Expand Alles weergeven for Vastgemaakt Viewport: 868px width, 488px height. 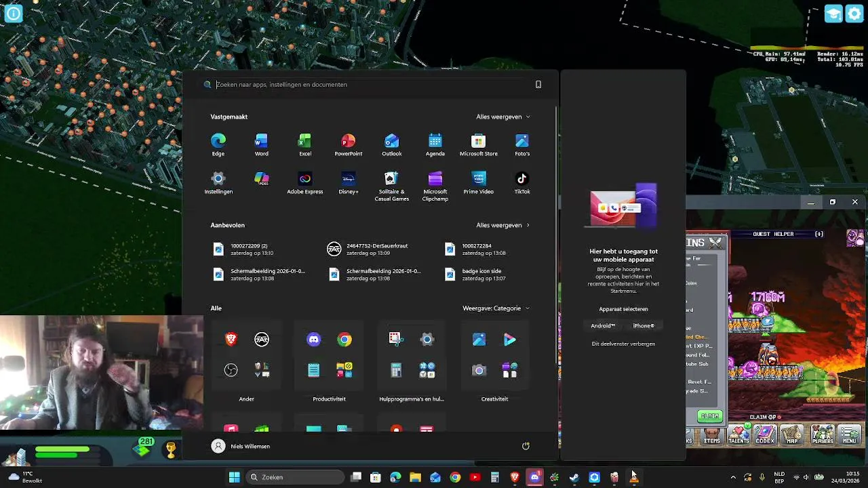(503, 117)
